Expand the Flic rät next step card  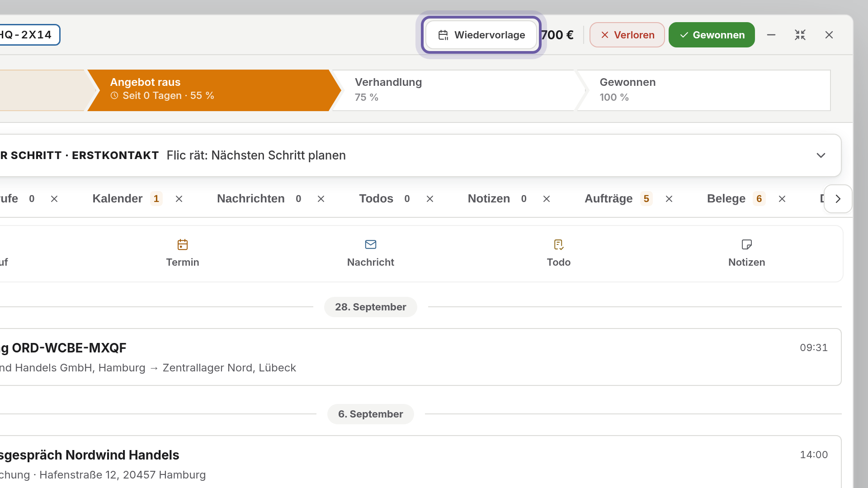(821, 155)
